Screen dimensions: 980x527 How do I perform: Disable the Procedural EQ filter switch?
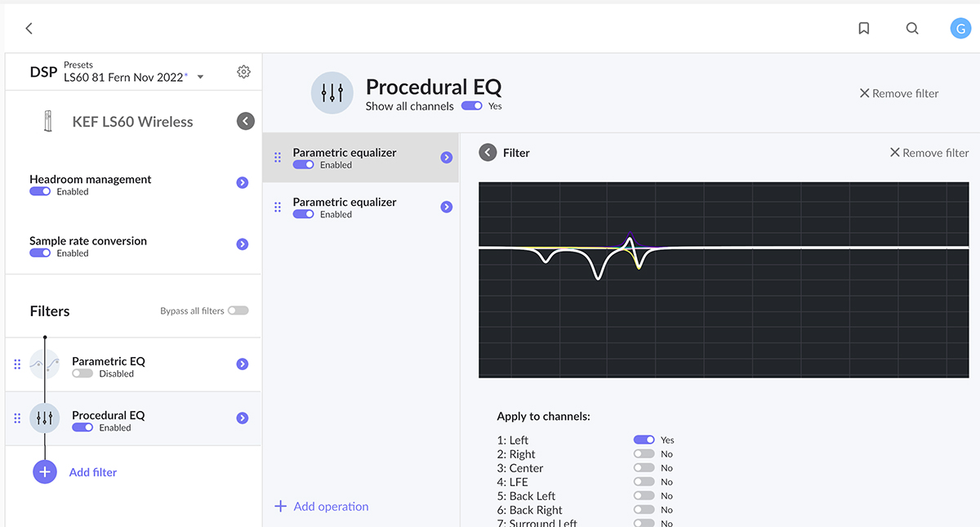(x=82, y=427)
